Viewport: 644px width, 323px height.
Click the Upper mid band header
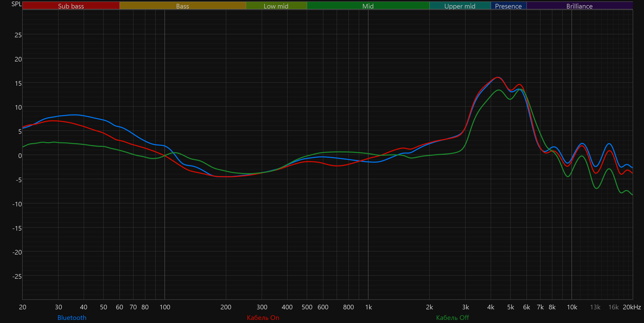coord(460,6)
